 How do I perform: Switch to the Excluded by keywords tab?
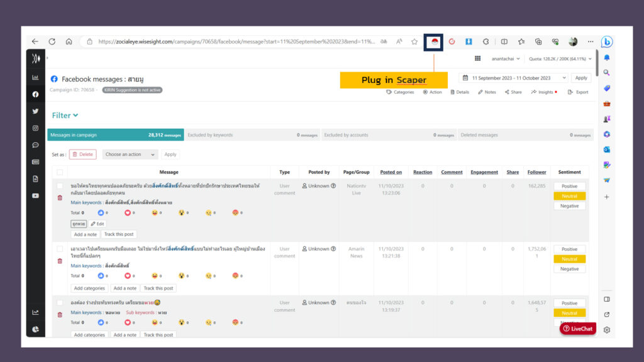point(253,135)
